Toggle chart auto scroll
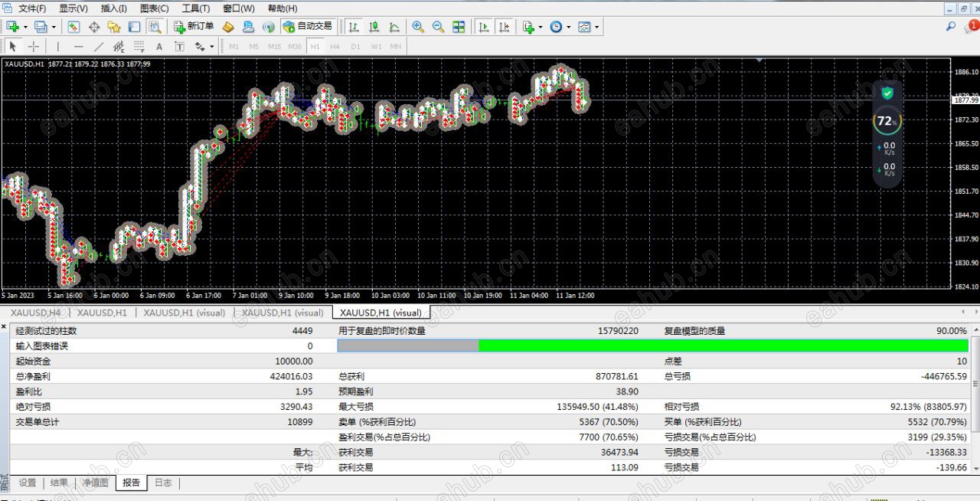This screenshot has height=501, width=980. point(484,27)
